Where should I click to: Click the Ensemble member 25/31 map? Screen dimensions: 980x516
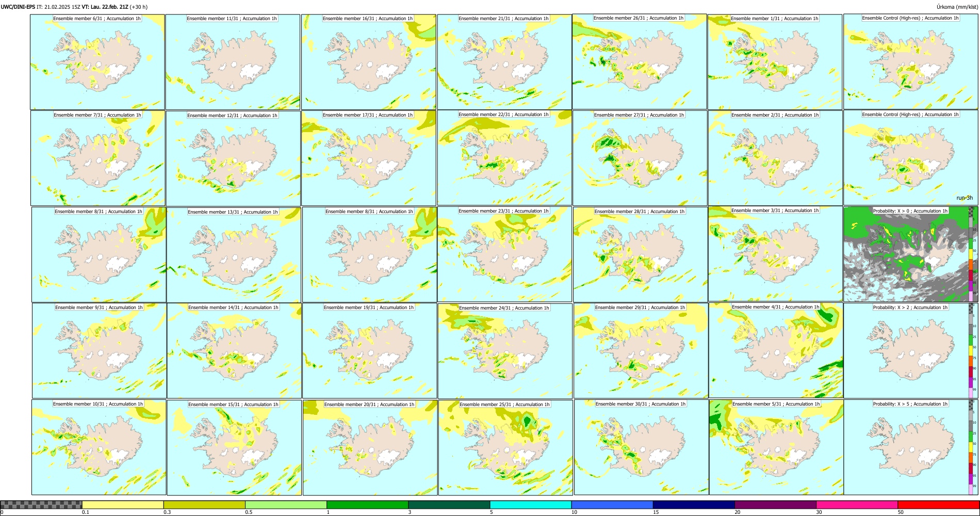pyautogui.click(x=505, y=448)
